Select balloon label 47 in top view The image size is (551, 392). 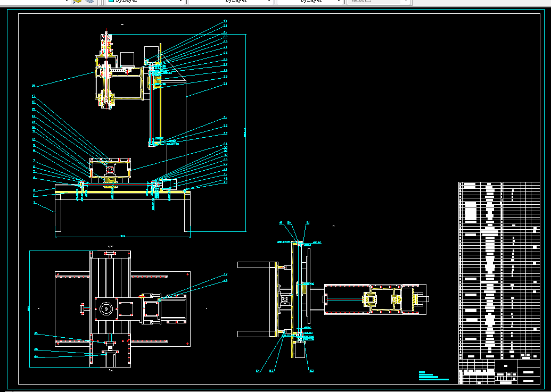tap(225, 274)
